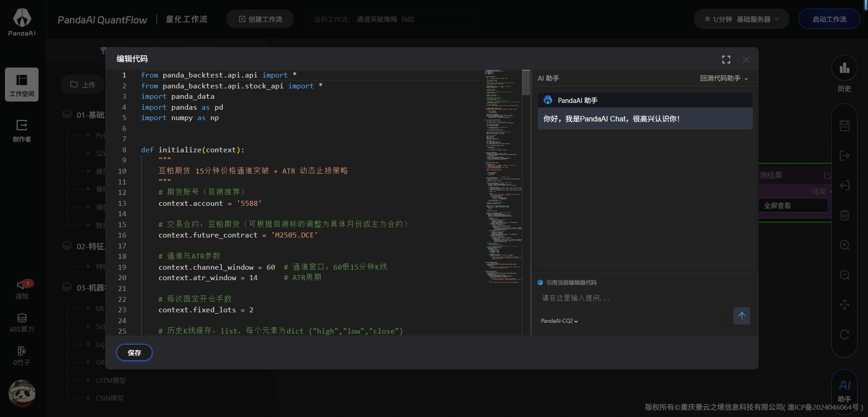Toggle fullscreen for the code editor dialog
The height and width of the screenshot is (417, 868).
tap(726, 59)
